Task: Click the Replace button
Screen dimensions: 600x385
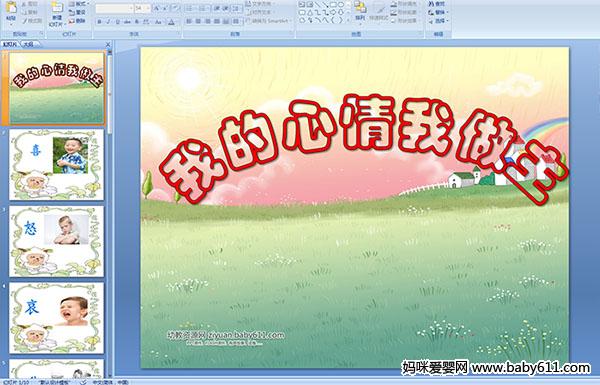Action: (x=437, y=12)
